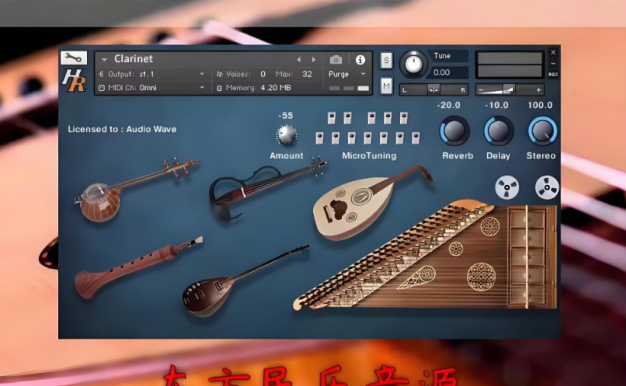Click the lower output level meter
This screenshot has width=626, height=386.
click(510, 71)
